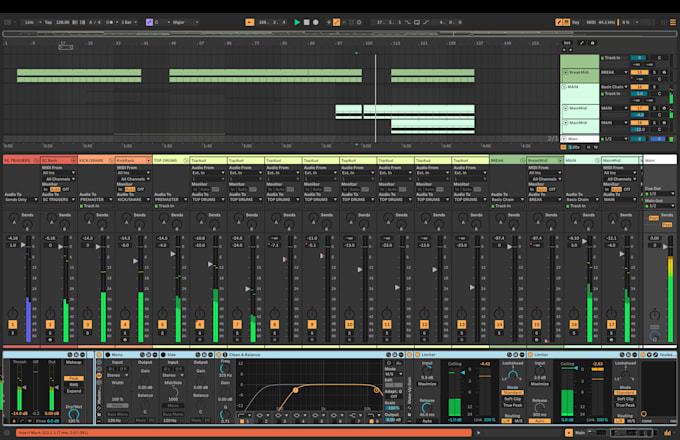Screen dimensions: 680x440
Task: Open All Ins MIDI From dropdown on SC Rack
Action: pos(59,173)
